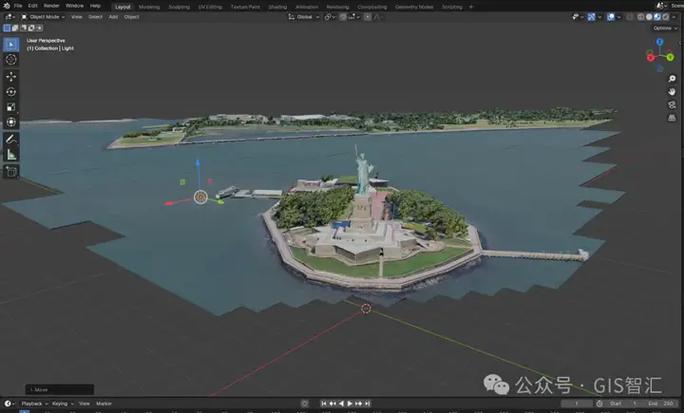This screenshot has height=413, width=684.
Task: Open the viewport Select menu
Action: [x=95, y=17]
